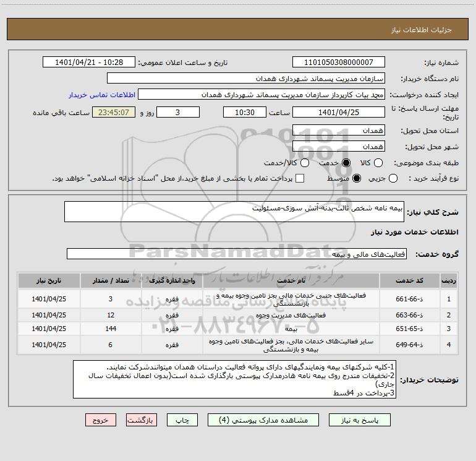Click the buyer name field سازمان مدیریت پسماند
The image size is (476, 461).
tap(246, 79)
